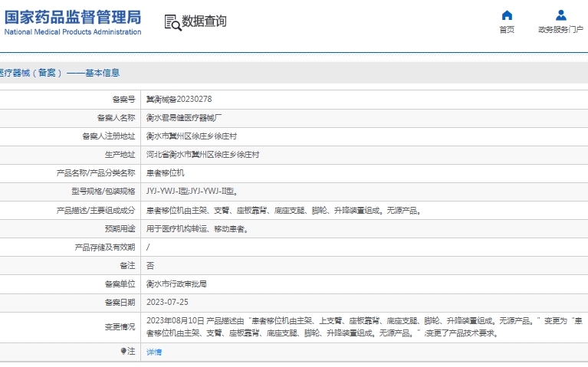588x367 pixels.
Task: Click the 产品存储及有效期 row label
Action: [105, 247]
